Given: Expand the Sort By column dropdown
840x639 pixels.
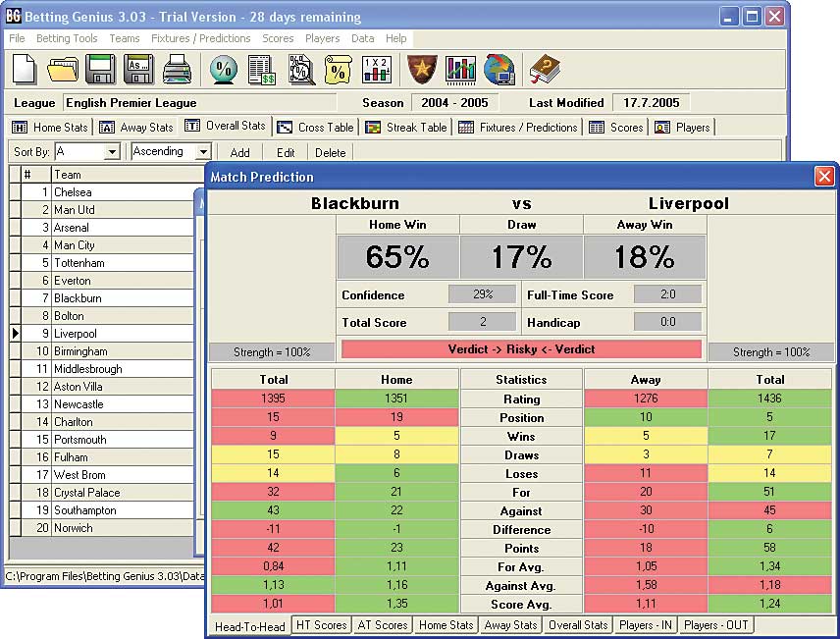Looking at the screenshot, I should coord(112,152).
